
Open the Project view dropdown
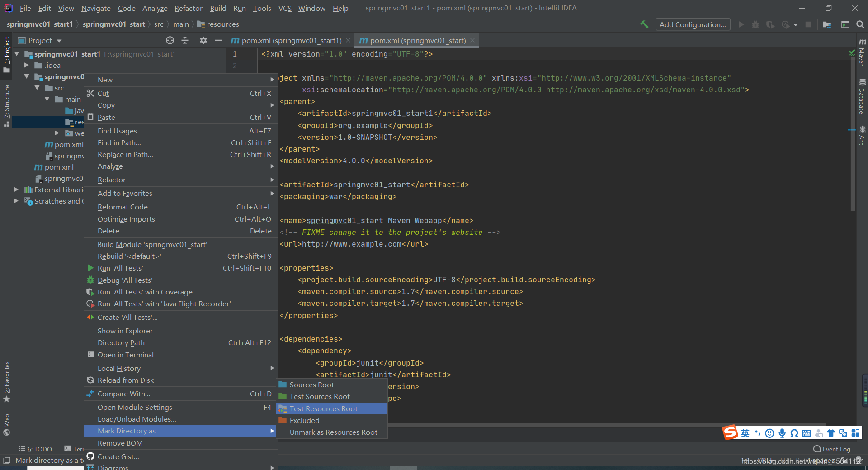[x=40, y=40]
